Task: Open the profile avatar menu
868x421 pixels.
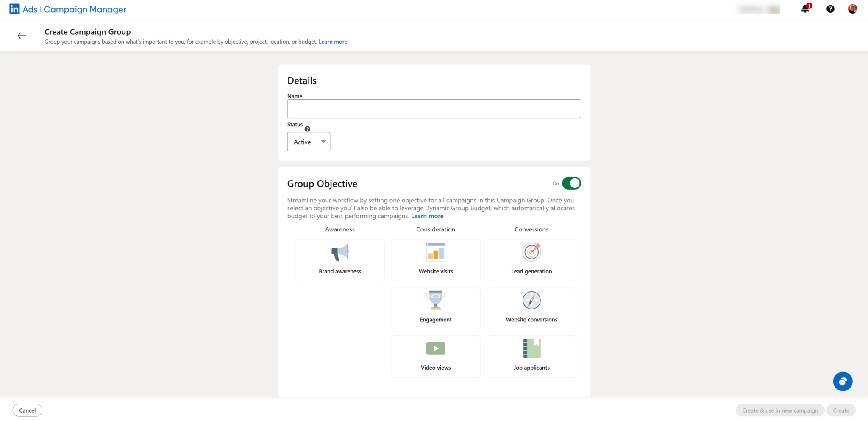Action: pos(852,9)
